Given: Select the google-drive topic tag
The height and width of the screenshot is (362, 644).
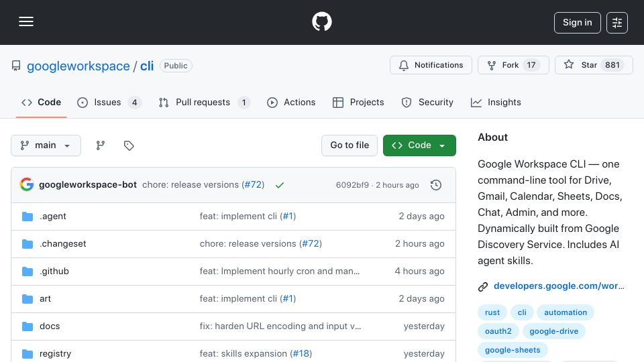Looking at the screenshot, I should [x=553, y=331].
